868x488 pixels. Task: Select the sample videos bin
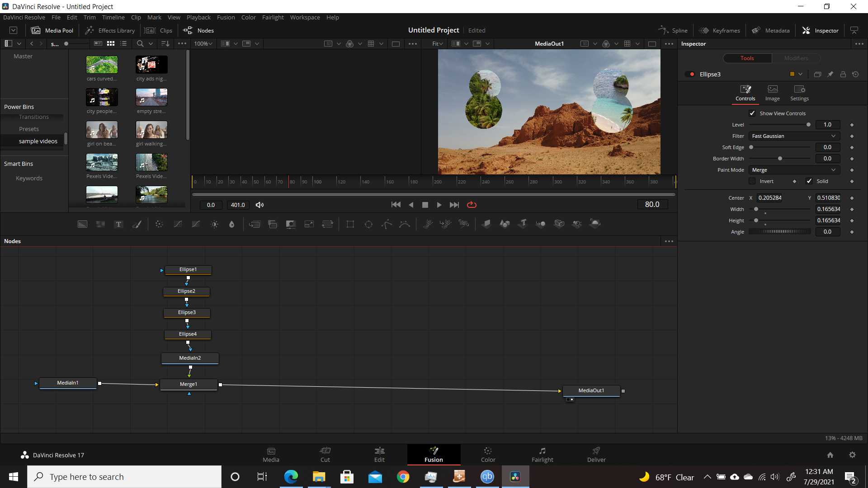38,141
